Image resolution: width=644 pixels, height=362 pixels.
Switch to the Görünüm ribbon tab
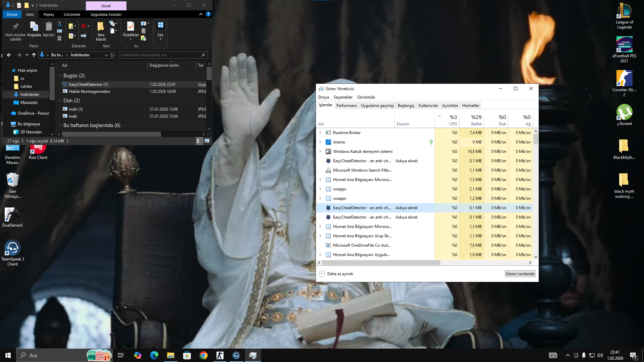[72, 14]
